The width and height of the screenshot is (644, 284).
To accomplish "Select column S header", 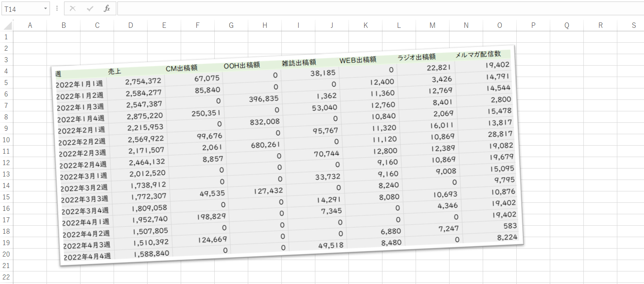I will (633, 26).
